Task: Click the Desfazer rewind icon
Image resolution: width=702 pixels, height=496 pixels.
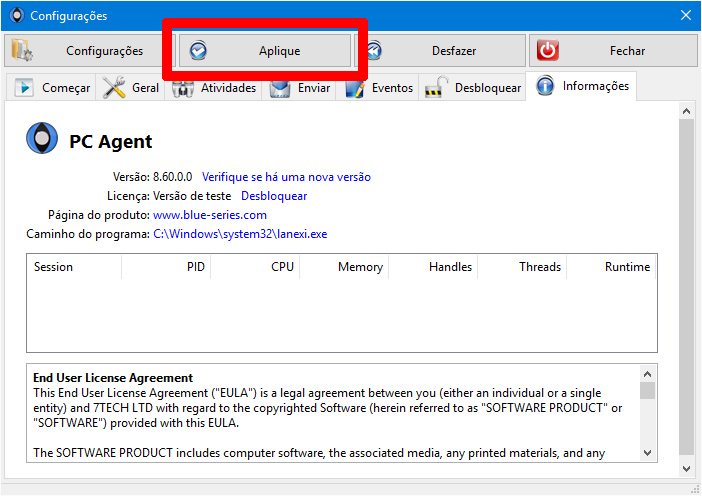Action: [x=374, y=51]
